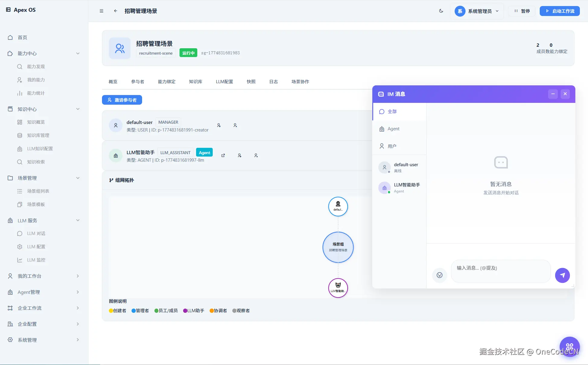The image size is (588, 365).
Task: Switch to the 知识库 tab
Action: (x=195, y=81)
